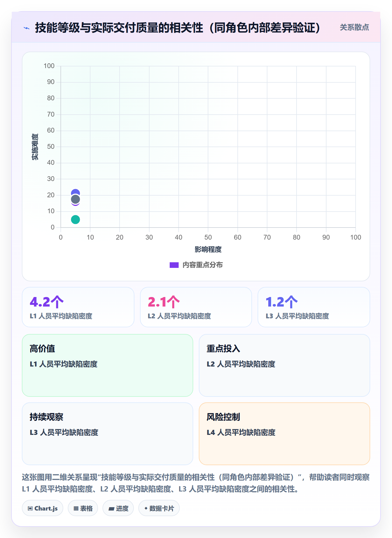Click the 数据卡片 tag chip
392x538 pixels.
(159, 508)
